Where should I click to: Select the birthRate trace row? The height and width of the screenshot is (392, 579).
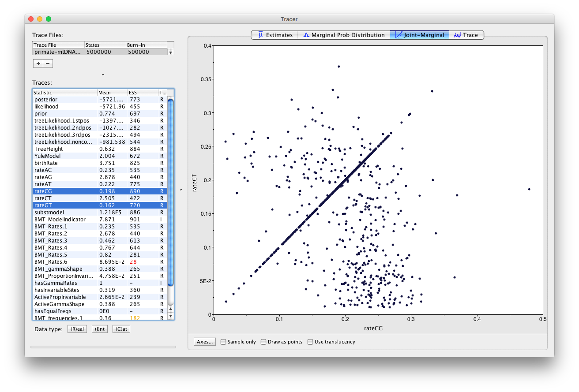(x=100, y=163)
